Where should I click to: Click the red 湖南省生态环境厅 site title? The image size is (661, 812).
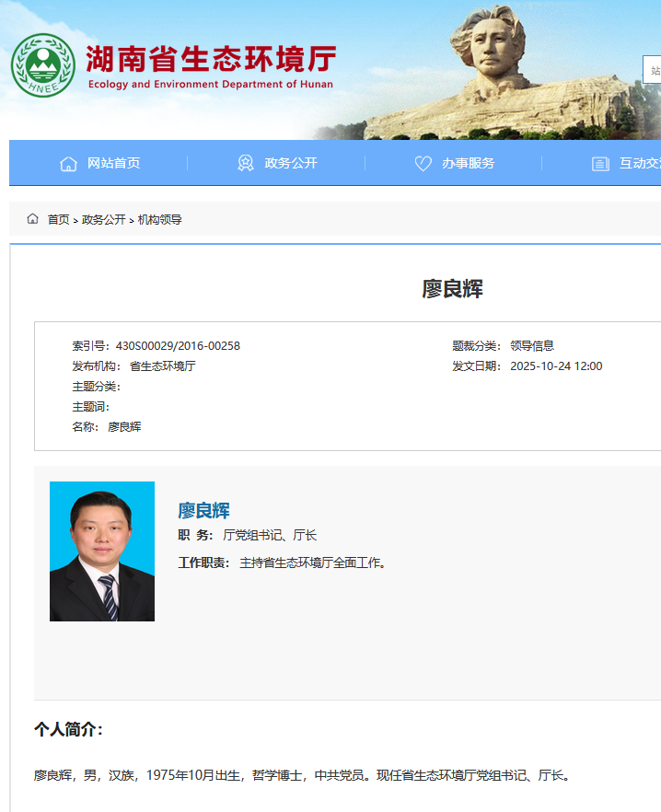211,60
